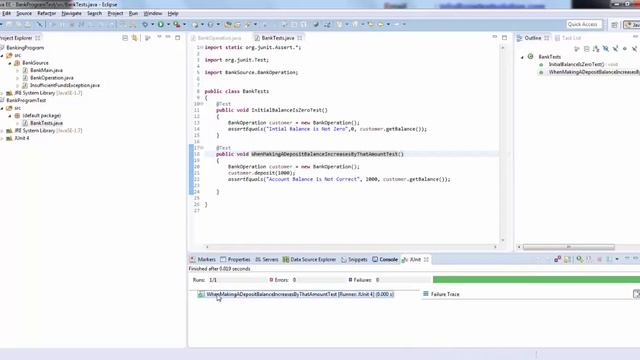Toggle Hide Fields in Outline toolbar
The height and width of the screenshot is (360, 640).
pyautogui.click(x=606, y=49)
